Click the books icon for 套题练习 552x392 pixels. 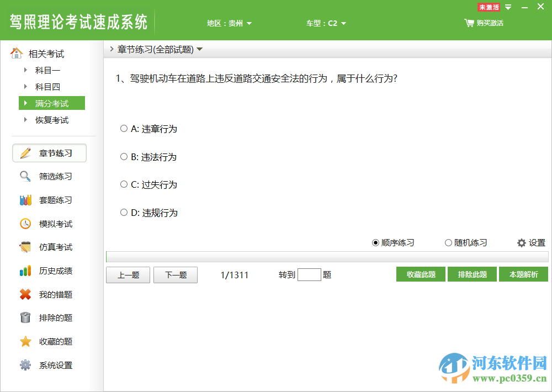[x=25, y=200]
